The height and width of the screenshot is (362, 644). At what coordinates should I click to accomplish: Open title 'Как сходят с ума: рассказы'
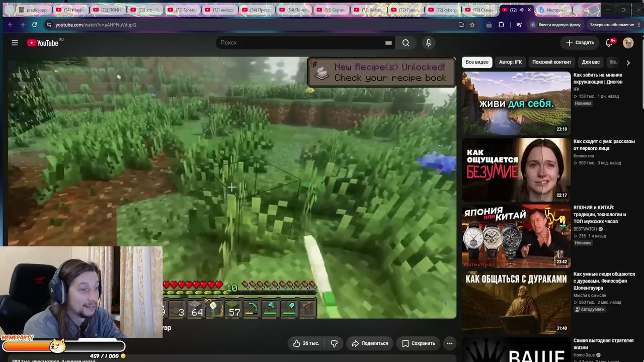tap(604, 145)
